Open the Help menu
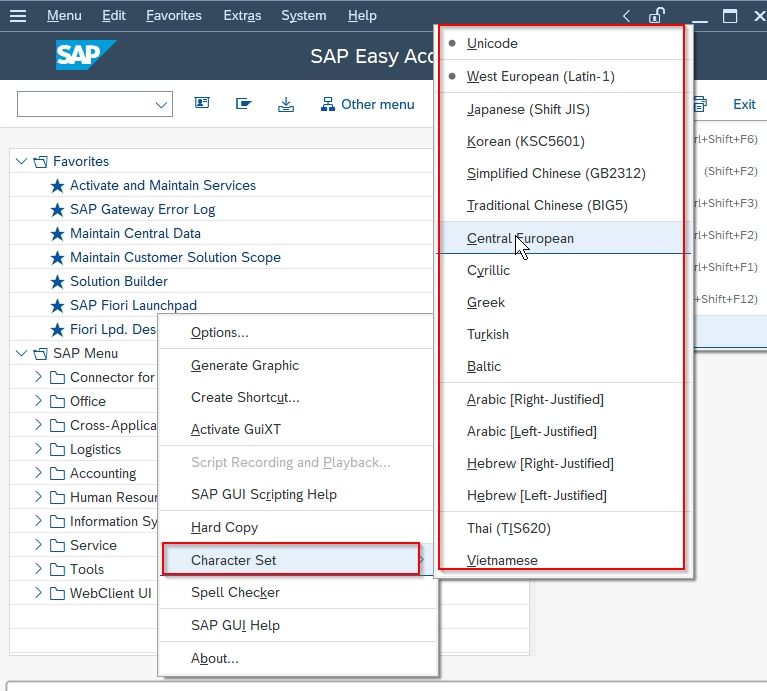Screen dimensions: 767x691 (362, 16)
